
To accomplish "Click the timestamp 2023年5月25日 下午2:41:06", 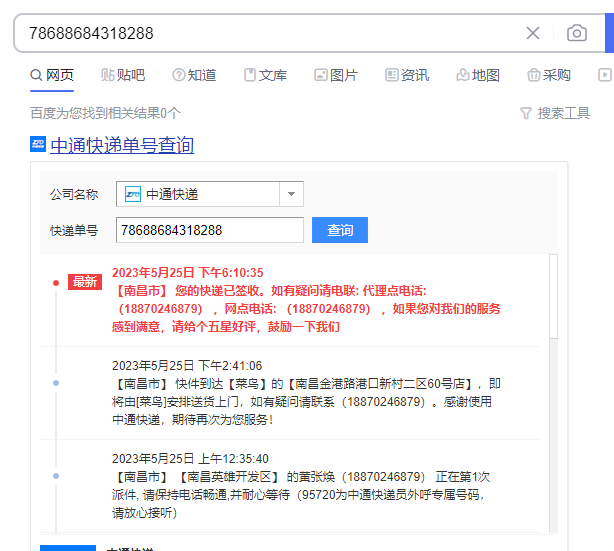I will click(x=187, y=366).
